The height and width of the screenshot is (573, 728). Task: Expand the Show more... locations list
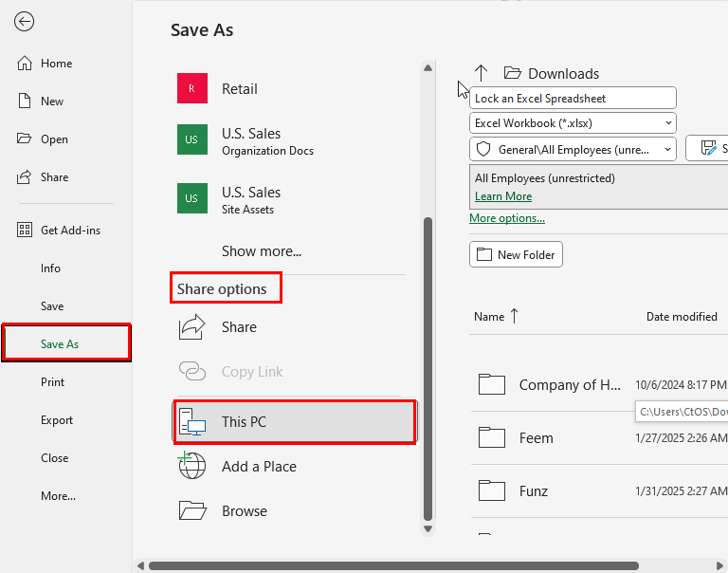click(262, 251)
